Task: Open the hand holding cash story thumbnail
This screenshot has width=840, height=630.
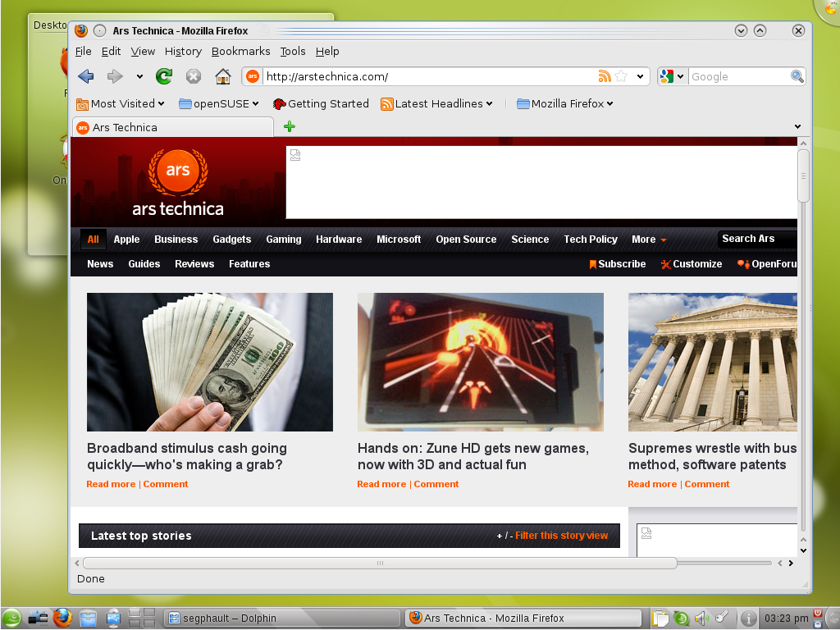Action: pos(210,362)
